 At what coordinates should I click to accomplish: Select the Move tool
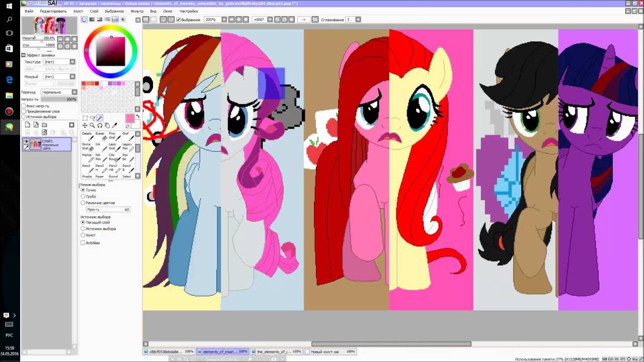tap(85, 126)
